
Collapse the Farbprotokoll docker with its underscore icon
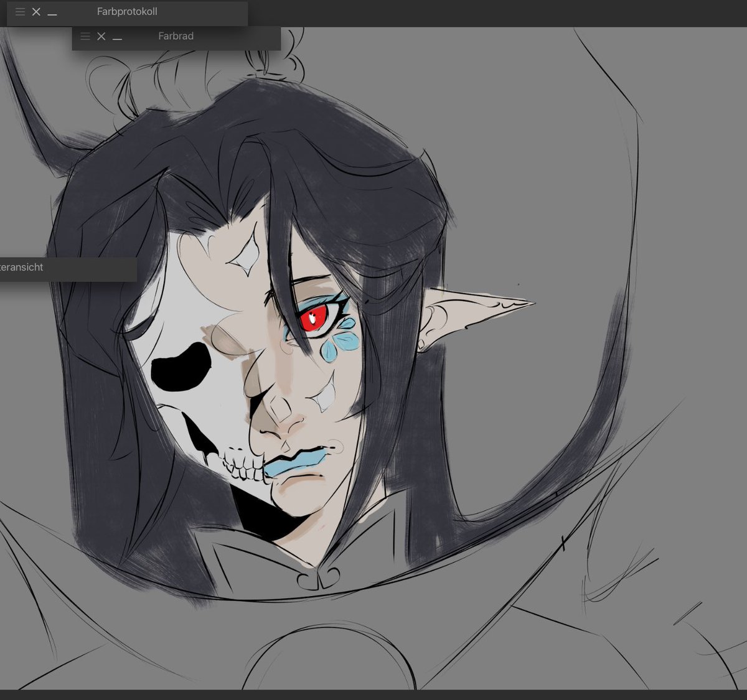point(52,14)
